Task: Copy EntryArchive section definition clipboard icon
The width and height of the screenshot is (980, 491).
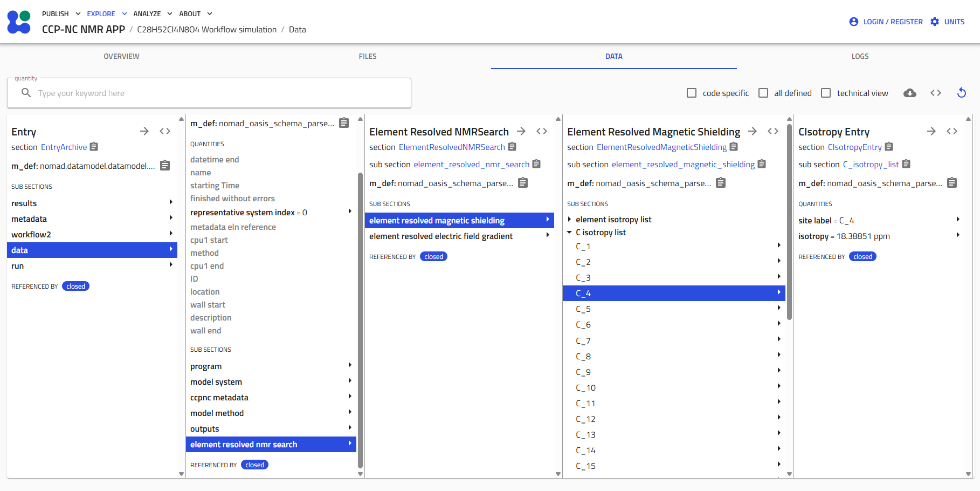Action: click(94, 147)
